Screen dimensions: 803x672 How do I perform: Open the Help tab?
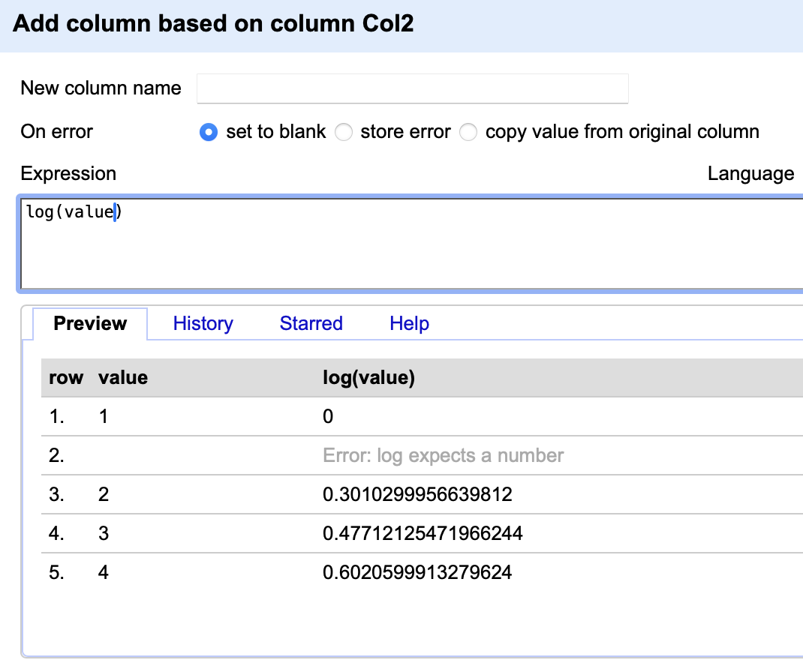coord(409,324)
